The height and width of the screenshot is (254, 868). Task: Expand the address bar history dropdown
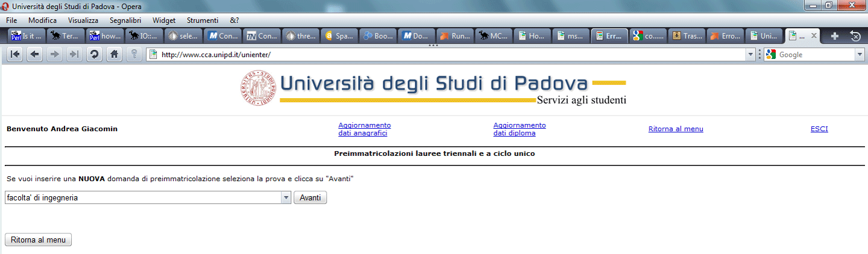click(x=750, y=55)
